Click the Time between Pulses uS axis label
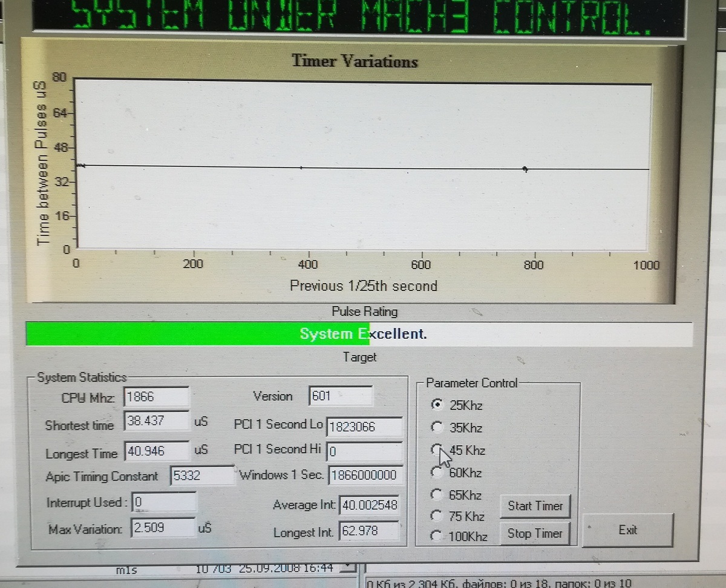Screen dimensions: 726x588 pyautogui.click(x=42, y=163)
